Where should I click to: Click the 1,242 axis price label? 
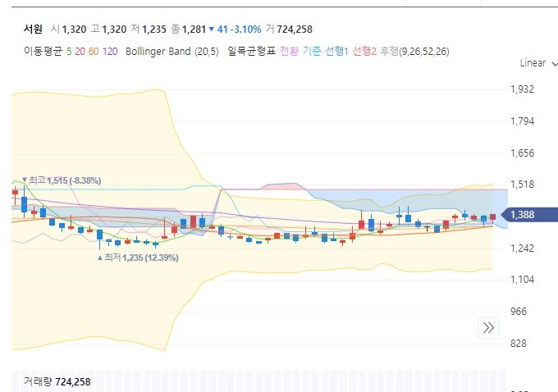(x=522, y=248)
